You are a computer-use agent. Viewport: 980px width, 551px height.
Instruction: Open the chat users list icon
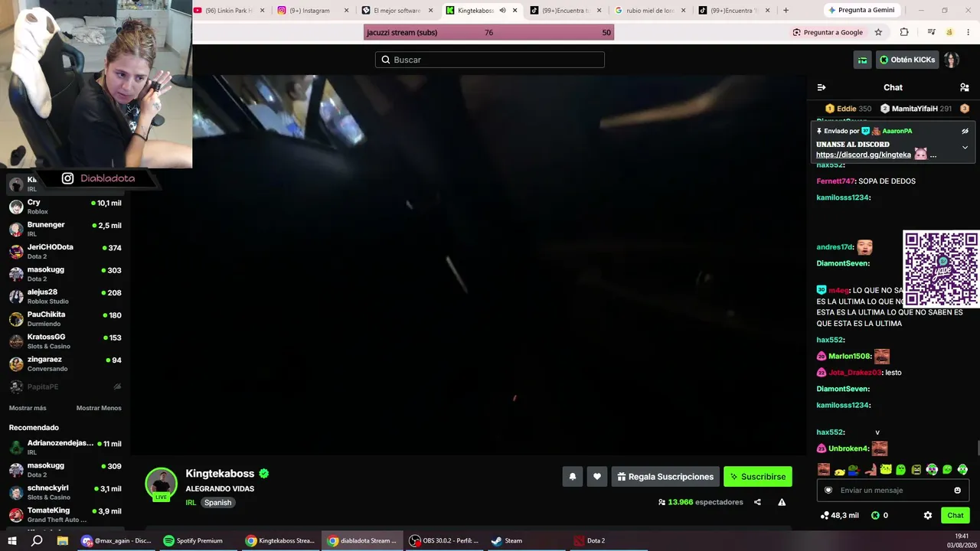[965, 87]
